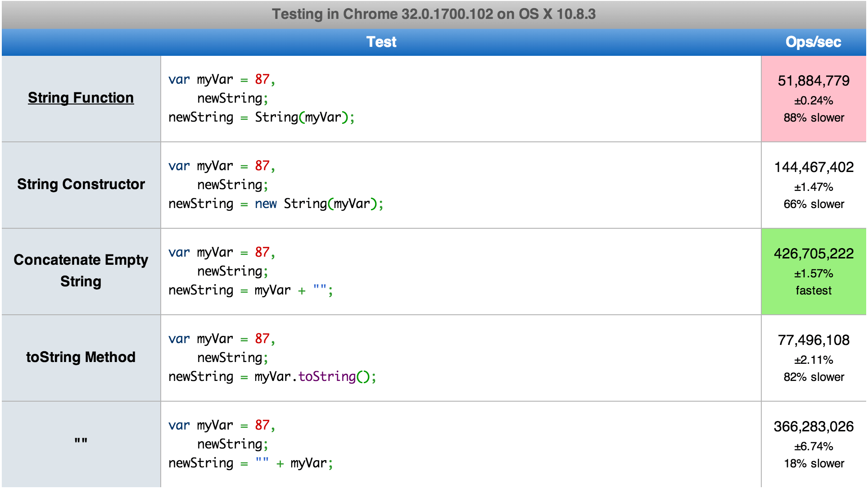Click the myVar + "" code line

250,290
